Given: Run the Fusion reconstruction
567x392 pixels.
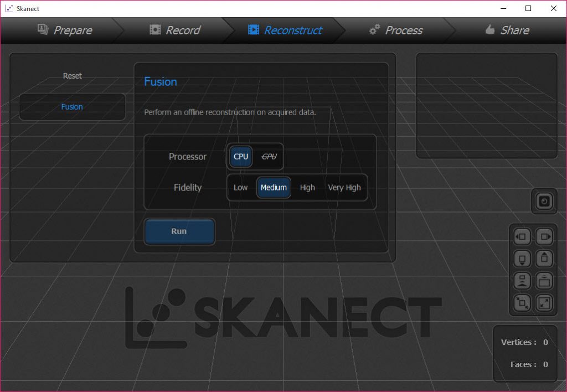Looking at the screenshot, I should tap(179, 231).
